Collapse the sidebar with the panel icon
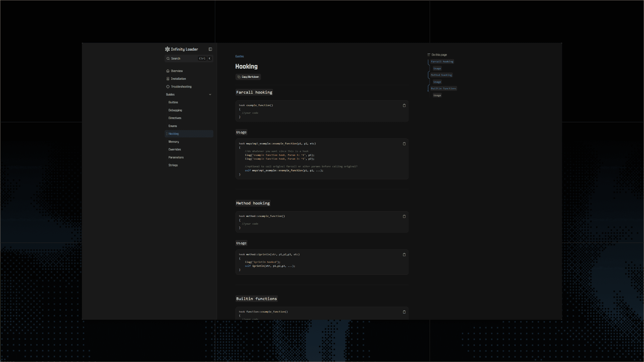644x362 pixels. [210, 49]
